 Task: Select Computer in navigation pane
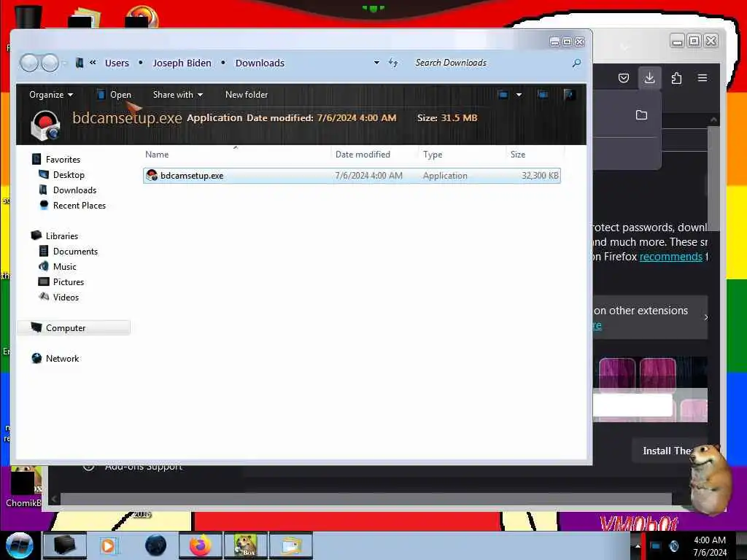[74, 327]
